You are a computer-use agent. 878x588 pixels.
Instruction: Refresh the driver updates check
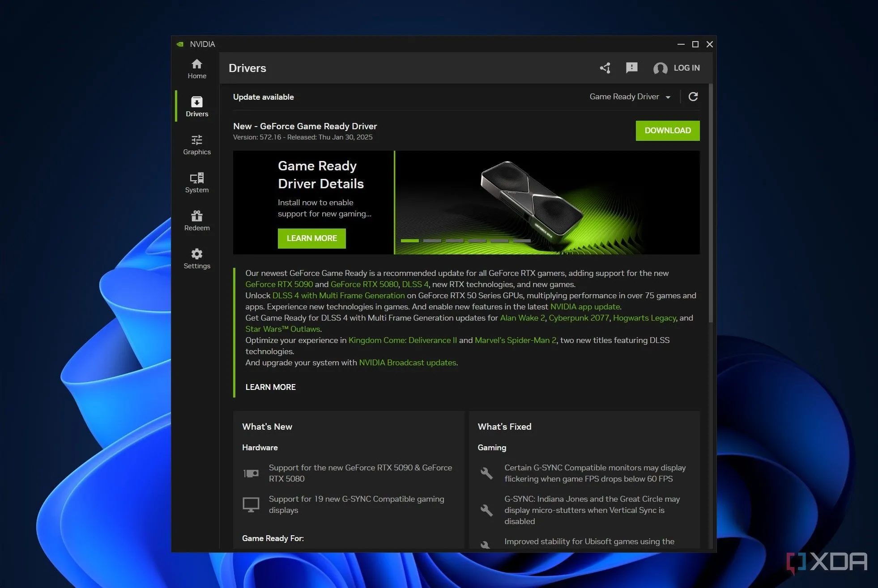point(693,97)
